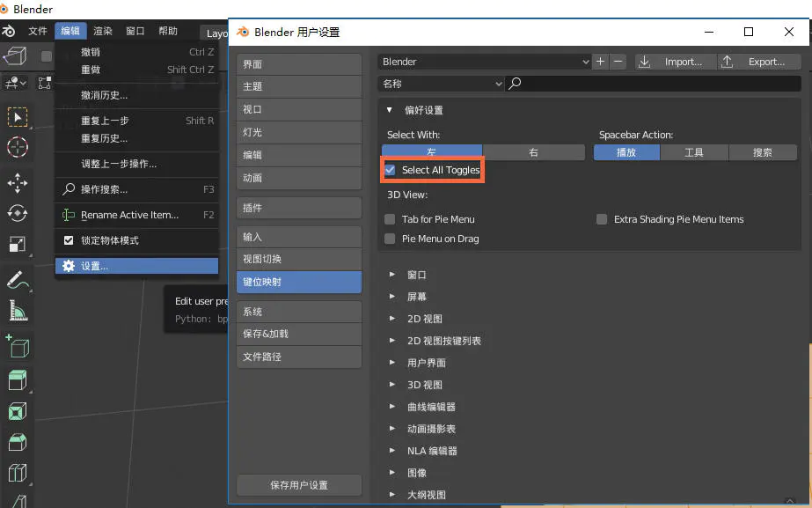Select the Select Box tool
The width and height of the screenshot is (812, 508).
17,117
